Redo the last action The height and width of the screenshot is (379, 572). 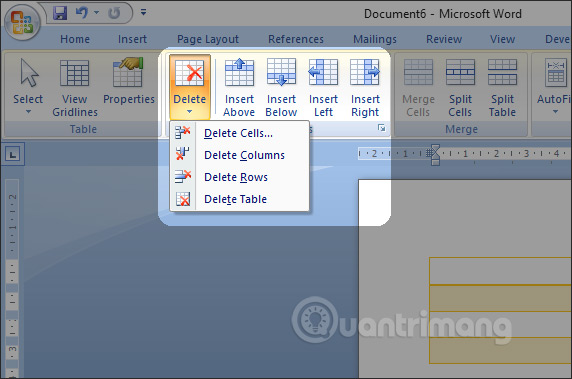click(x=114, y=13)
